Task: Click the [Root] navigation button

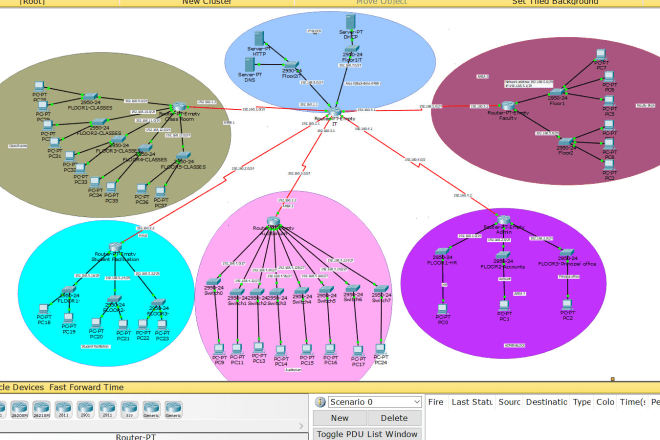Action: [32, 3]
